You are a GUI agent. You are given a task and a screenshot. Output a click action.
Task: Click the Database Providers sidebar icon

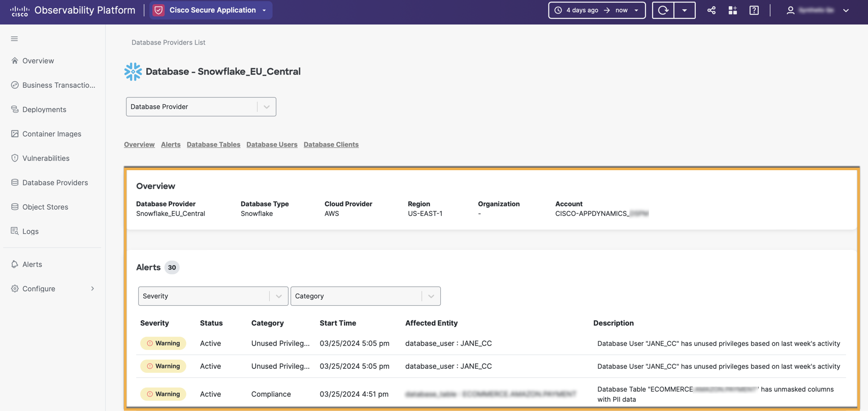15,182
